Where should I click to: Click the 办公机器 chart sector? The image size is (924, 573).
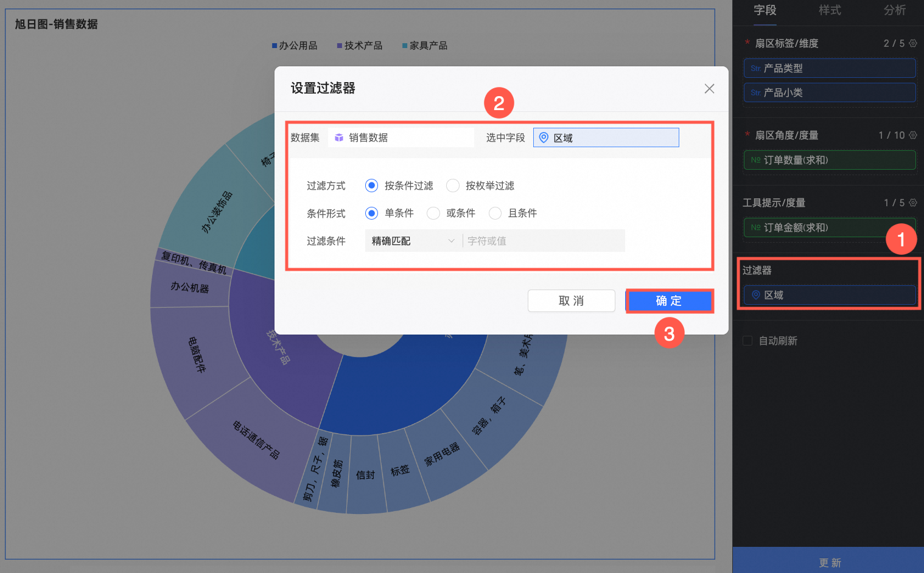click(189, 286)
